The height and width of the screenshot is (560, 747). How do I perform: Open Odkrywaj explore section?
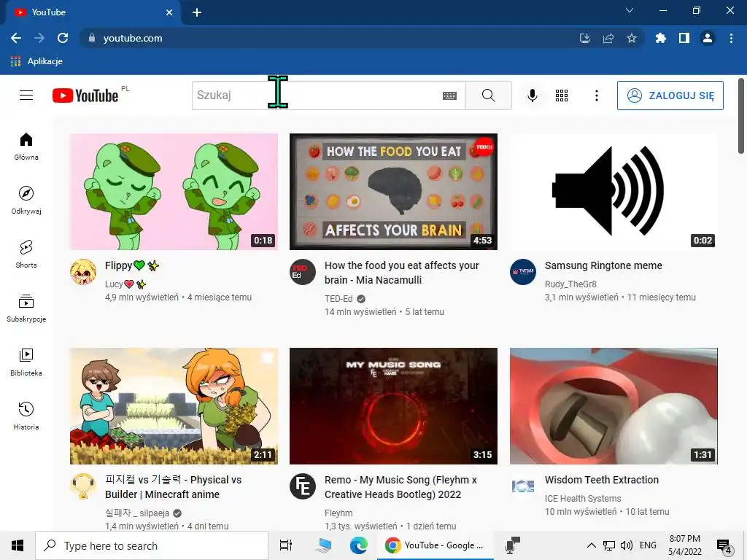[x=26, y=201]
